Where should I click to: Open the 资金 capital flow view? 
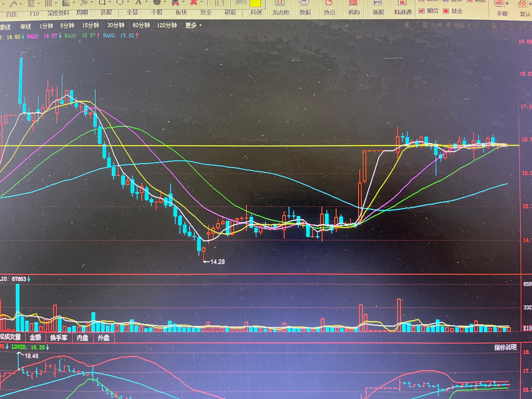pos(206,12)
